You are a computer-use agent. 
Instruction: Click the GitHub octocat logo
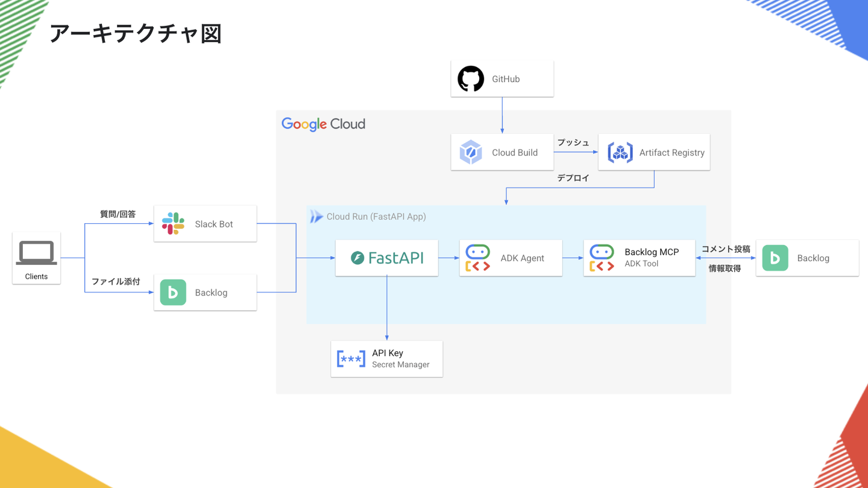pos(471,79)
